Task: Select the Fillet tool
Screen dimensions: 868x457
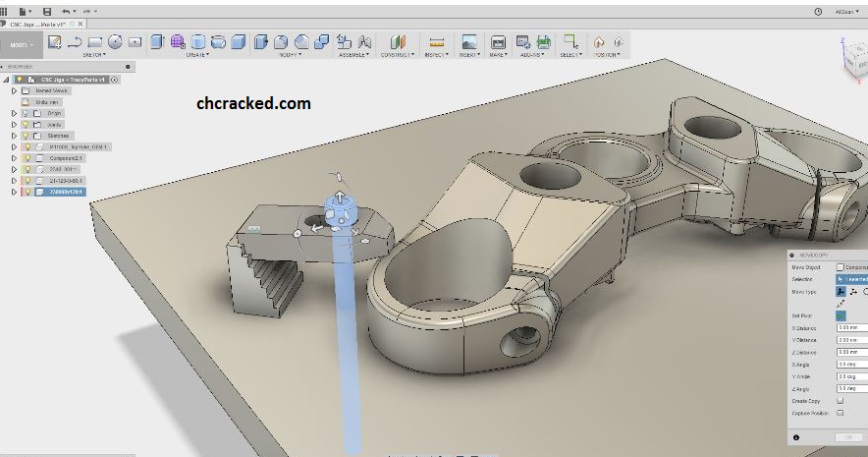Action: pos(281,41)
